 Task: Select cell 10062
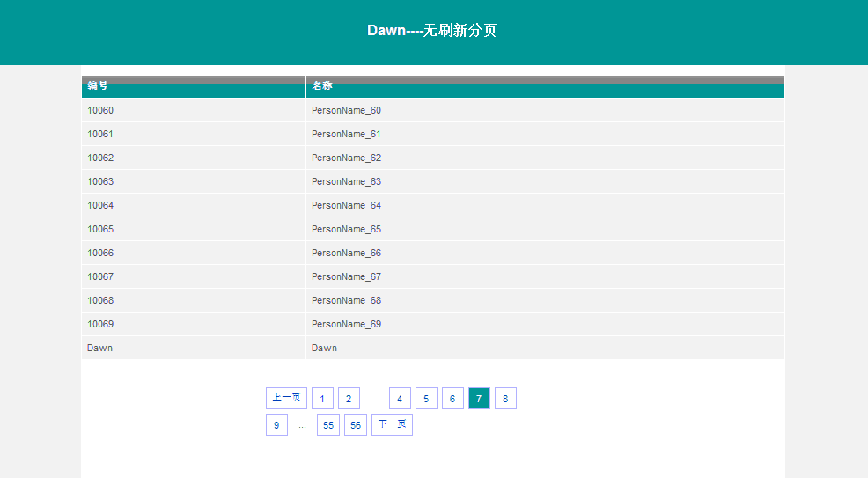coord(193,158)
